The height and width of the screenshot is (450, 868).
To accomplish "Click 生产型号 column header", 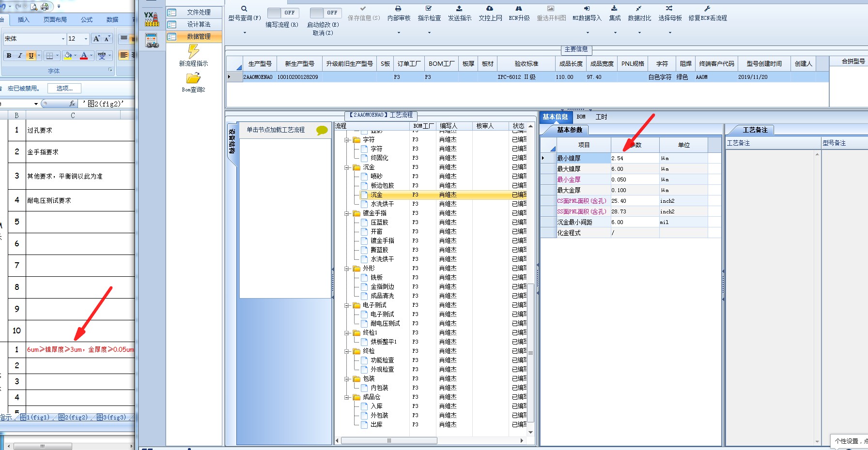I will pyautogui.click(x=260, y=64).
